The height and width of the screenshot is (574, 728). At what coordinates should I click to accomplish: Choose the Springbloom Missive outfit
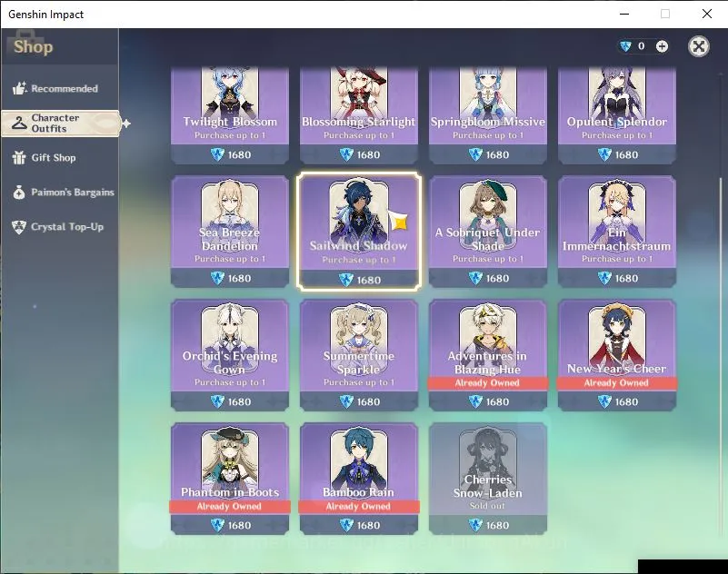(488, 115)
